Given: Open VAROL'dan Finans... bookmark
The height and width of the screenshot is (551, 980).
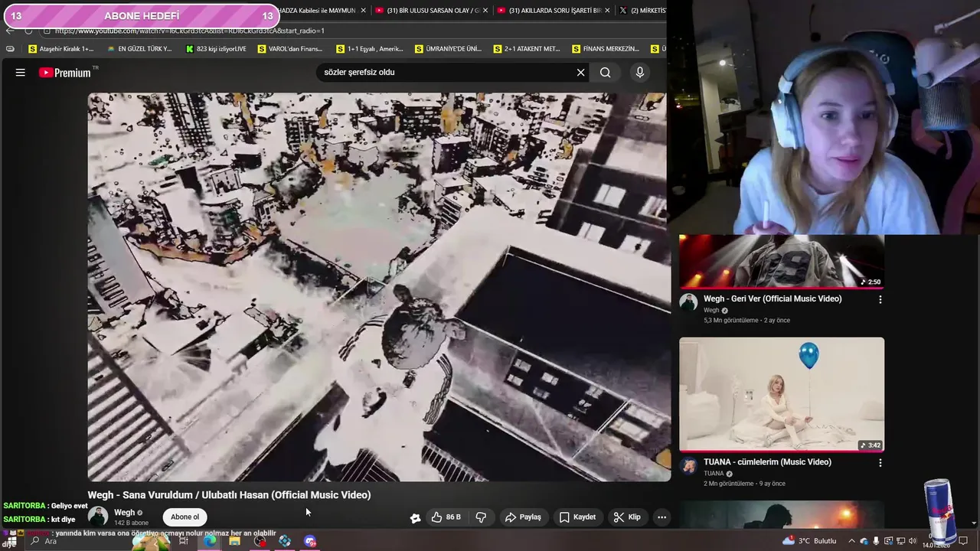Looking at the screenshot, I should [290, 49].
